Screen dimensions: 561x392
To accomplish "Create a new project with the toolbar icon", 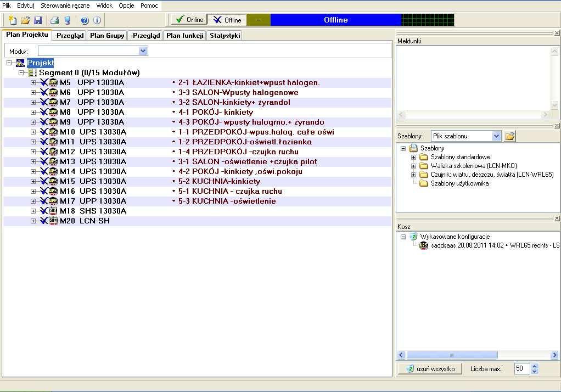I will coord(12,20).
